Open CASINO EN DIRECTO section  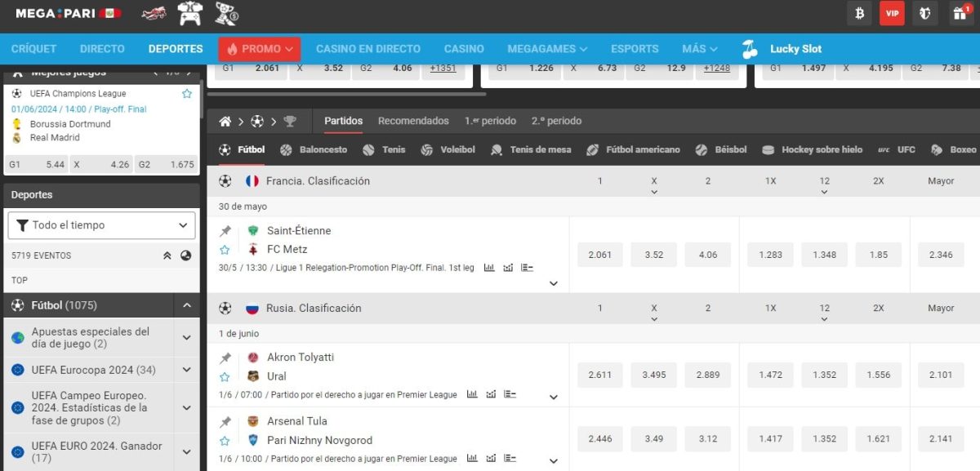coord(368,49)
